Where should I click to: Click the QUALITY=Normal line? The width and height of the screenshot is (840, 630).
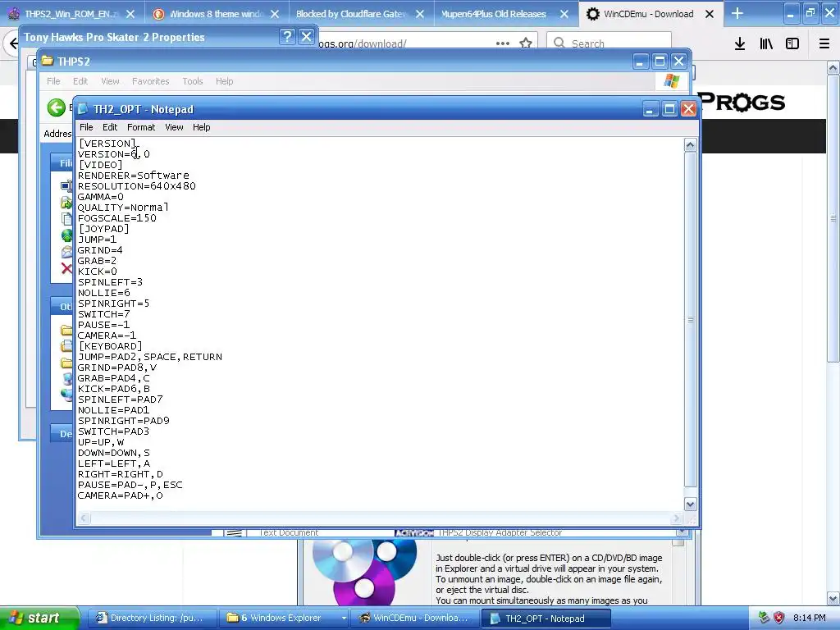point(123,208)
